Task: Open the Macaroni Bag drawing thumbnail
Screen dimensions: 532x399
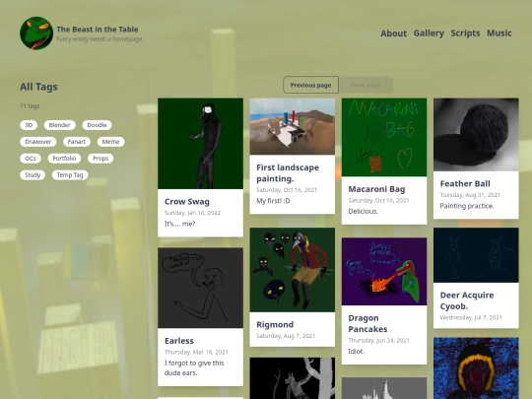Action: click(x=384, y=137)
